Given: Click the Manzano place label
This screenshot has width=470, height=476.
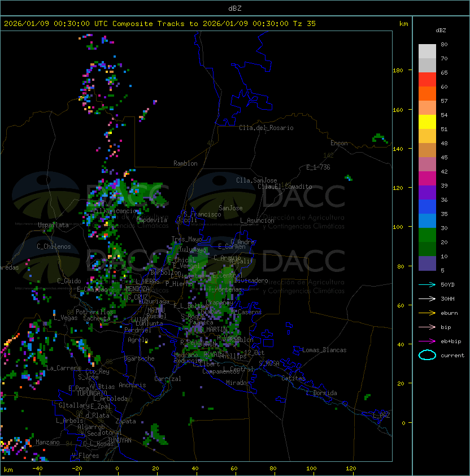Looking at the screenshot, I should point(47,442).
